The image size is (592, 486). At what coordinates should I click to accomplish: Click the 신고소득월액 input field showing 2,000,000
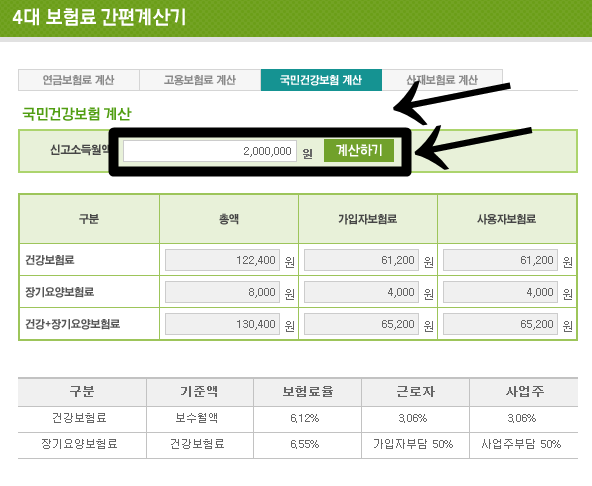210,151
